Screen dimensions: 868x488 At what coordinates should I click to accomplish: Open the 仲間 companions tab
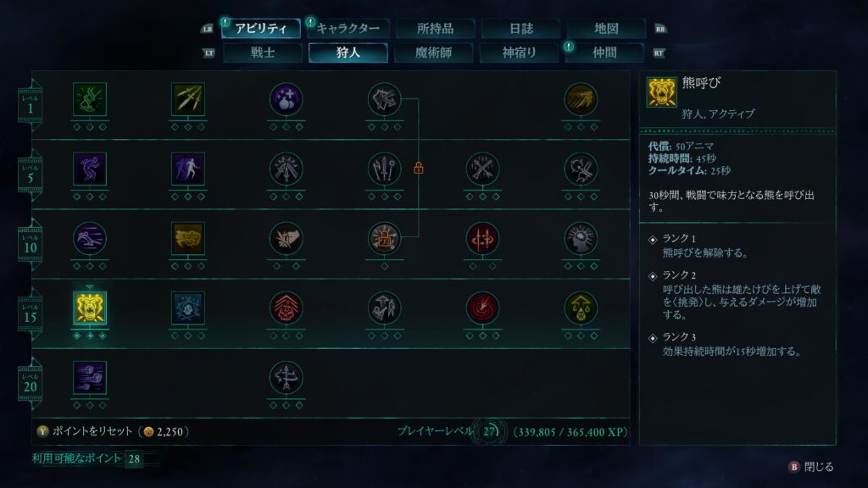click(x=604, y=53)
